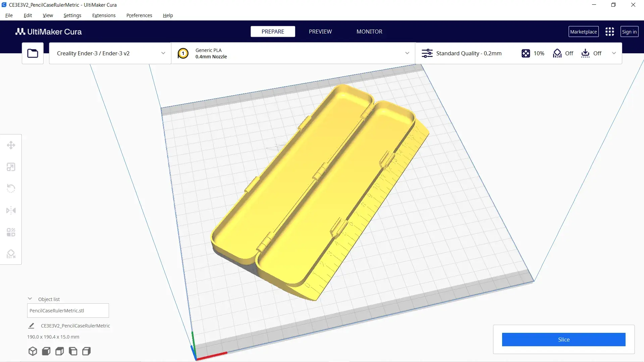Expand the print settings panel chevron
The width and height of the screenshot is (644, 362).
614,53
